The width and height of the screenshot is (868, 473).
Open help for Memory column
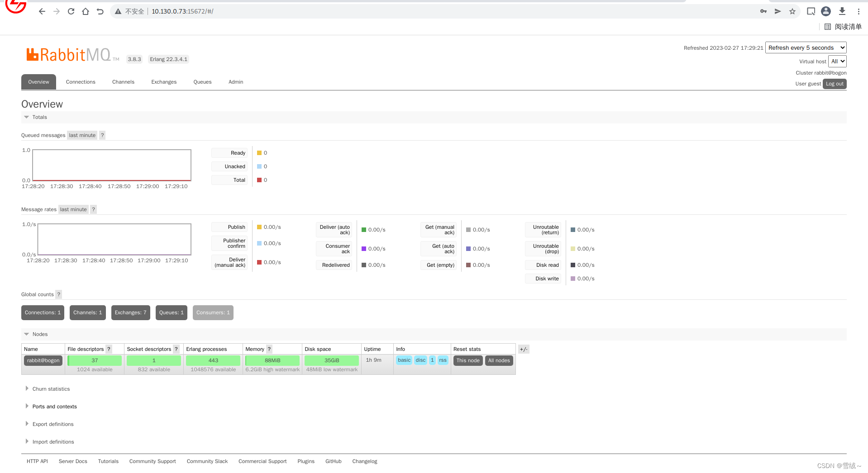[269, 349]
